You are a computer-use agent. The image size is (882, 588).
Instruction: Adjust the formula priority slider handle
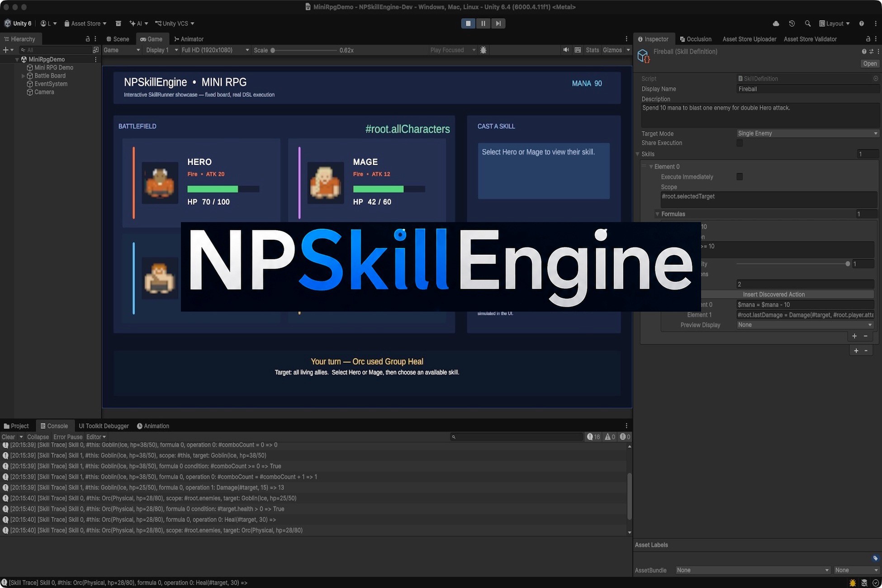[848, 264]
